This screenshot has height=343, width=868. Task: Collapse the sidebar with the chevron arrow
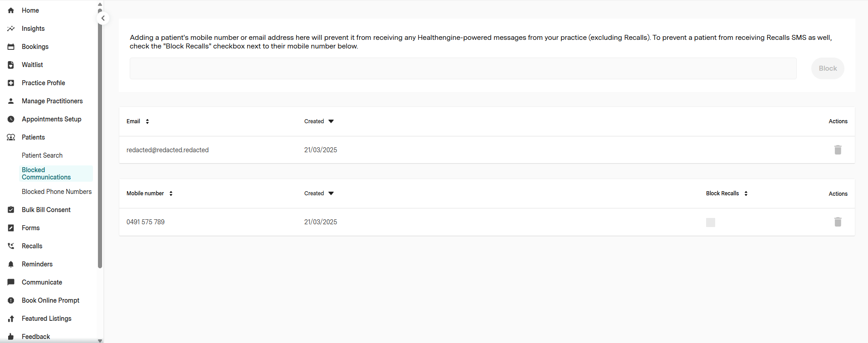[103, 18]
